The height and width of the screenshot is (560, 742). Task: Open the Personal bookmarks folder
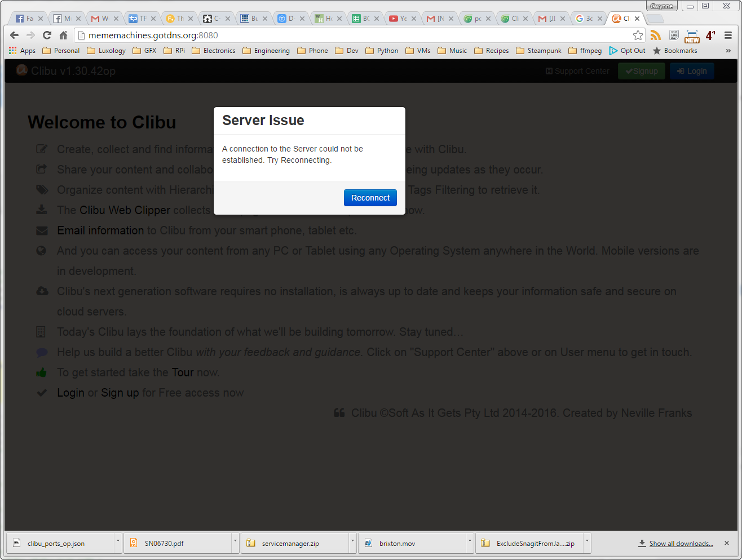61,51
